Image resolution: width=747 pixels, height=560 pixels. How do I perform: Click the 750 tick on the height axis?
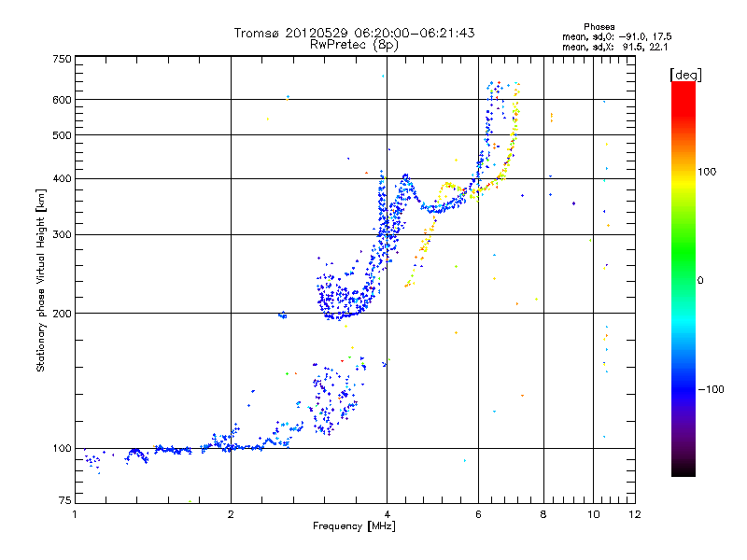click(62, 59)
